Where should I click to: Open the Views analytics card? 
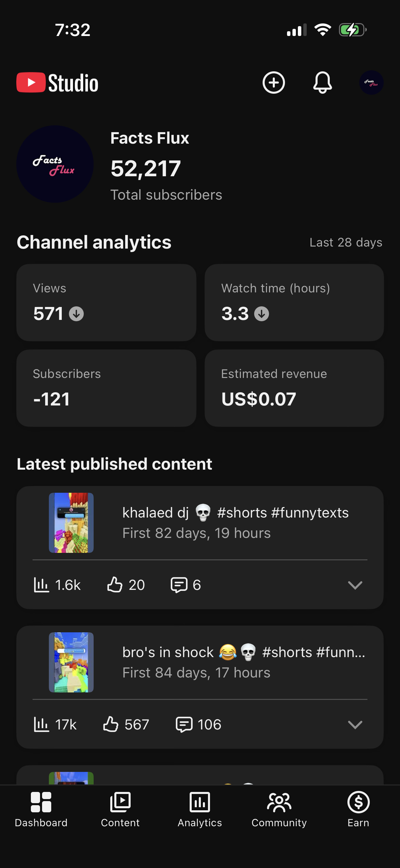(x=106, y=303)
